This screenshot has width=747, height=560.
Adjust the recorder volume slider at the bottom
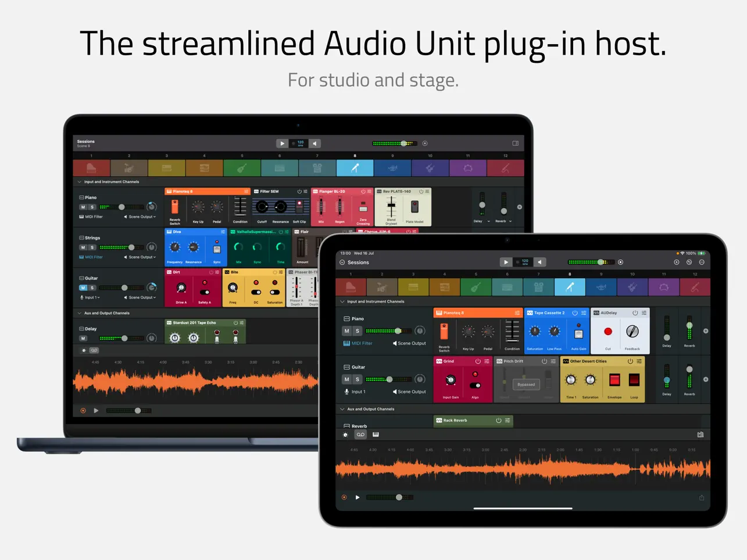(399, 497)
